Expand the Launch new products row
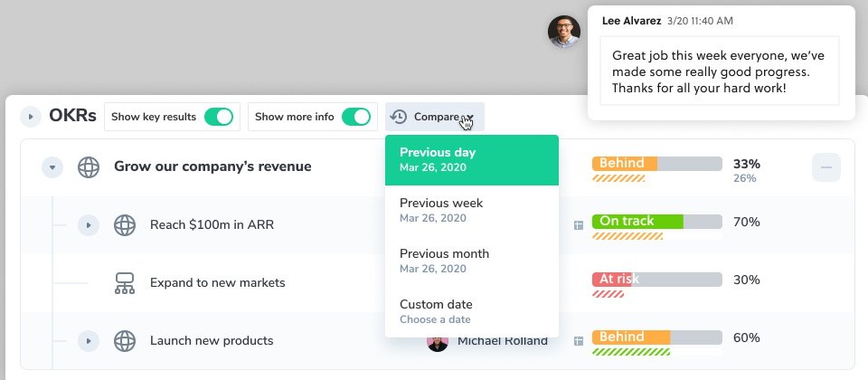The image size is (868, 380). pyautogui.click(x=88, y=341)
